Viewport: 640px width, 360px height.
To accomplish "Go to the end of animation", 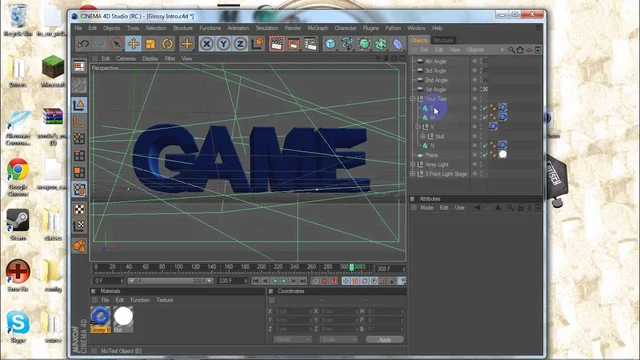I will point(302,281).
